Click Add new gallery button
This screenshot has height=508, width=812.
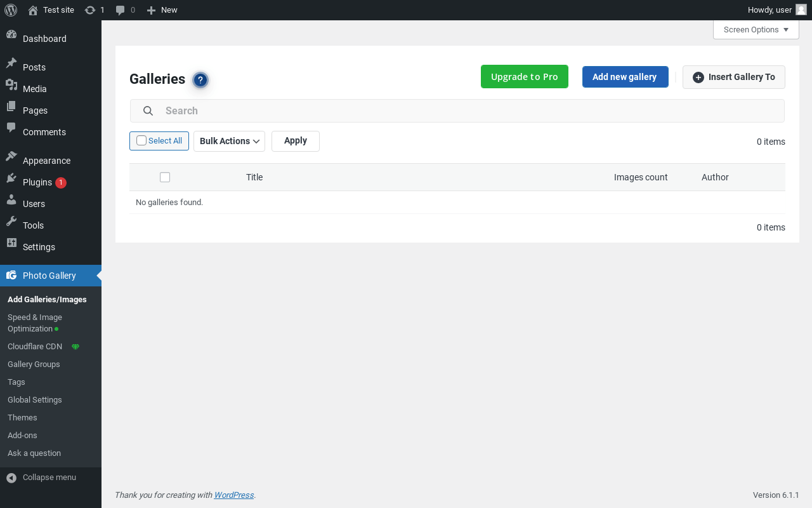pyautogui.click(x=625, y=77)
